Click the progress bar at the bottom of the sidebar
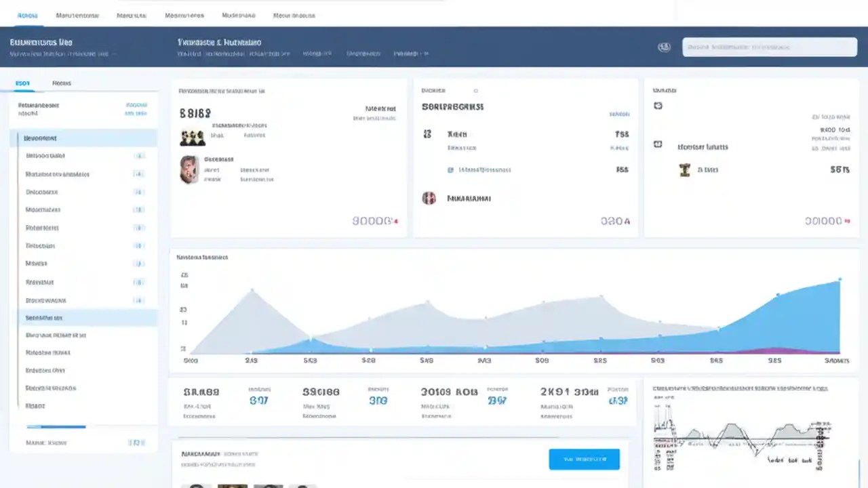Image resolution: width=868 pixels, height=488 pixels. (56, 426)
